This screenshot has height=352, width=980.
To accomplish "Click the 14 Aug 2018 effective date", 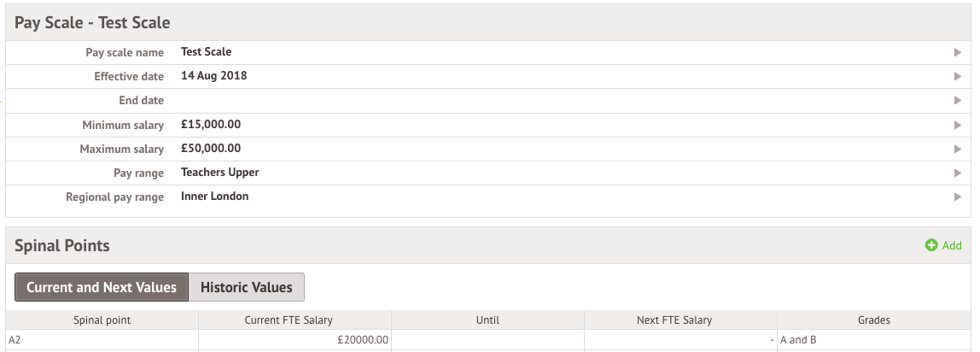I will (213, 76).
